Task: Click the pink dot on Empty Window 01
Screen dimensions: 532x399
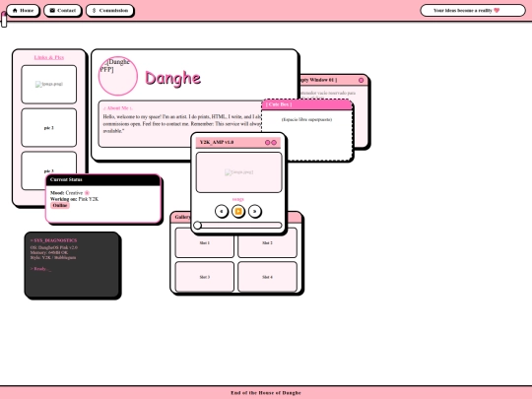Action: click(361, 80)
